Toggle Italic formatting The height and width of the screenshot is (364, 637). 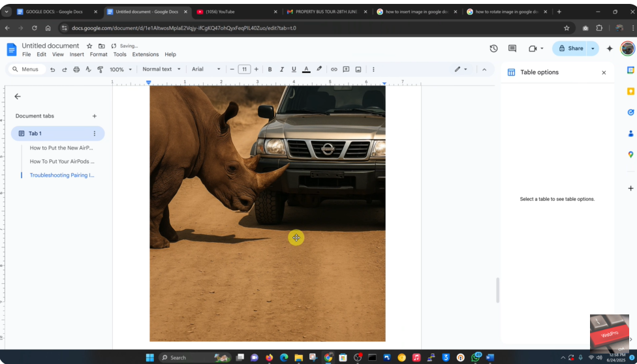point(281,69)
